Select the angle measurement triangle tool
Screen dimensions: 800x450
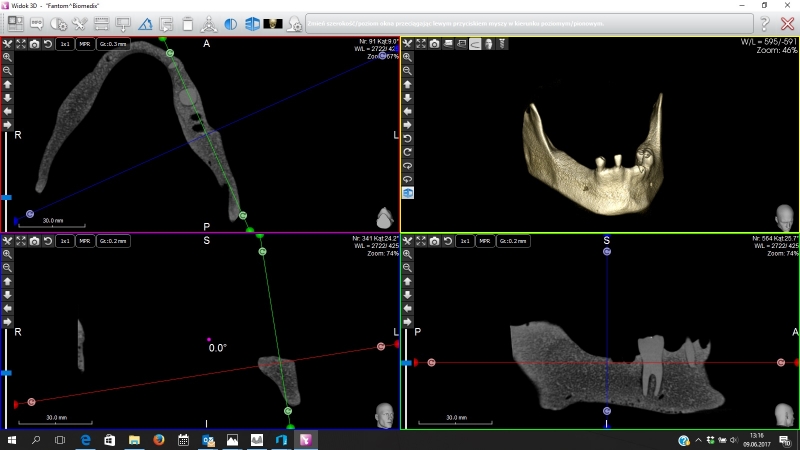[145, 22]
